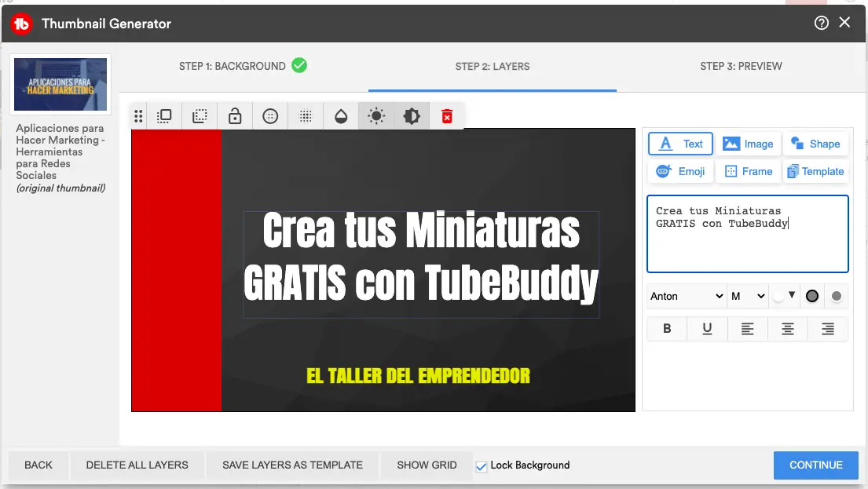Click the contrast half-circle icon

click(x=412, y=116)
